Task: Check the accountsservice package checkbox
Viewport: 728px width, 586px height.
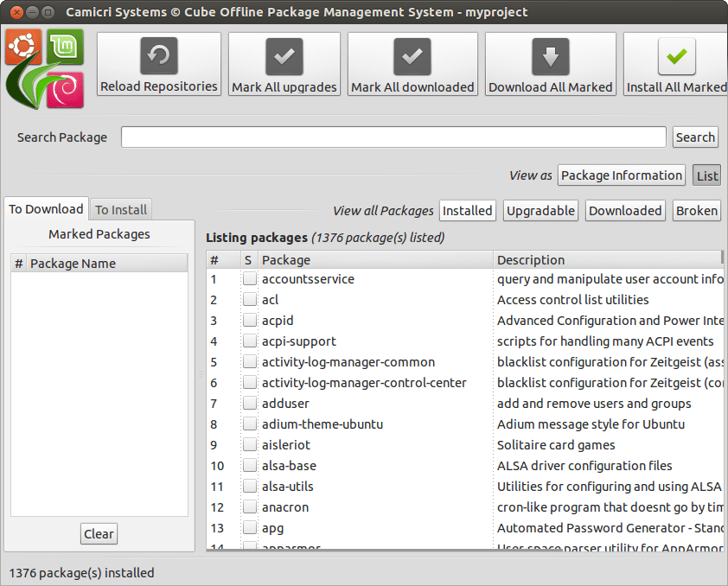Action: pos(250,279)
